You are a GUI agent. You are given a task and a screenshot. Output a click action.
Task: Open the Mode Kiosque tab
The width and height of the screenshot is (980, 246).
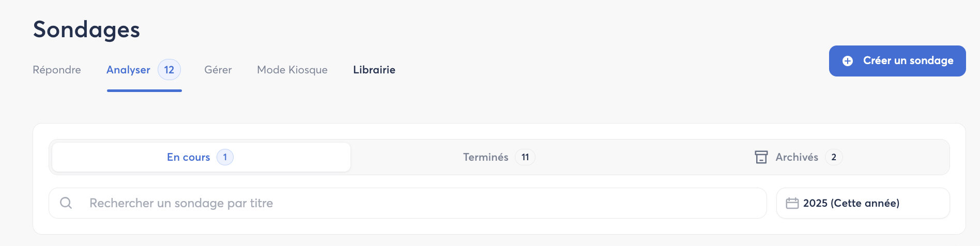292,70
